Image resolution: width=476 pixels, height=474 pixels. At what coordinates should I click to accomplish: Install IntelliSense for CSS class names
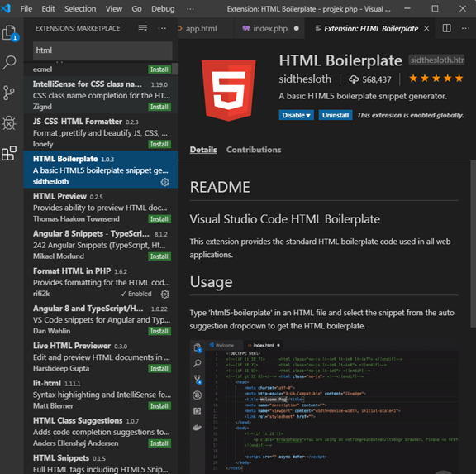pyautogui.click(x=159, y=107)
